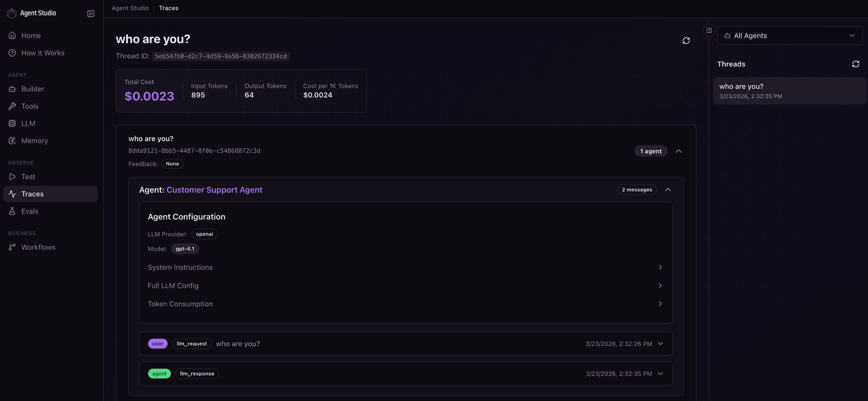Collapse the left sidebar panel icon
This screenshot has height=401, width=868.
[x=91, y=13]
